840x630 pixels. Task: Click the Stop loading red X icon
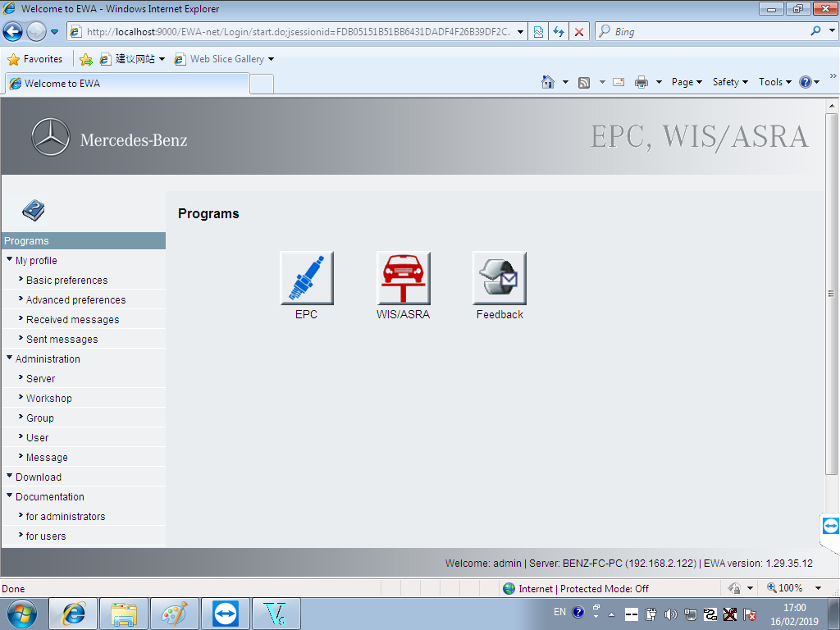click(x=579, y=32)
